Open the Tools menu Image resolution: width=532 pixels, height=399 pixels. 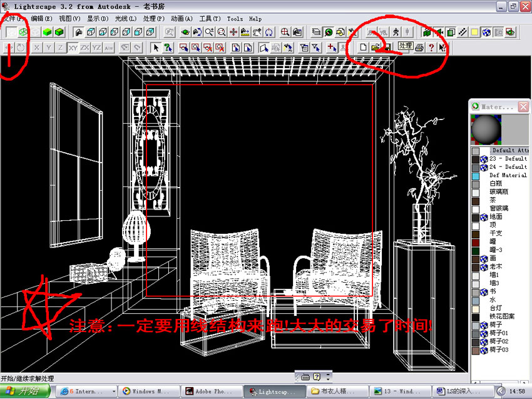(235, 19)
